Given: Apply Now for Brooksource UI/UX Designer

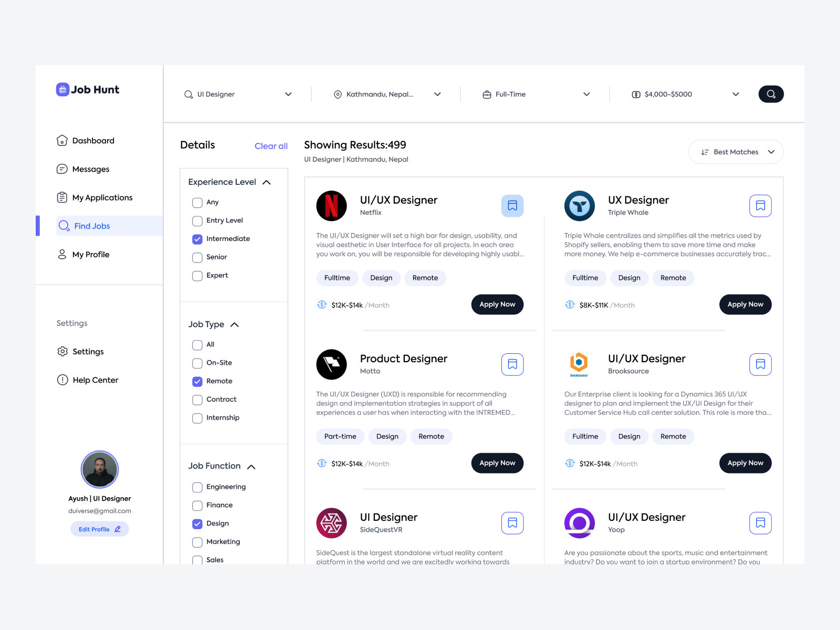Looking at the screenshot, I should pos(745,463).
